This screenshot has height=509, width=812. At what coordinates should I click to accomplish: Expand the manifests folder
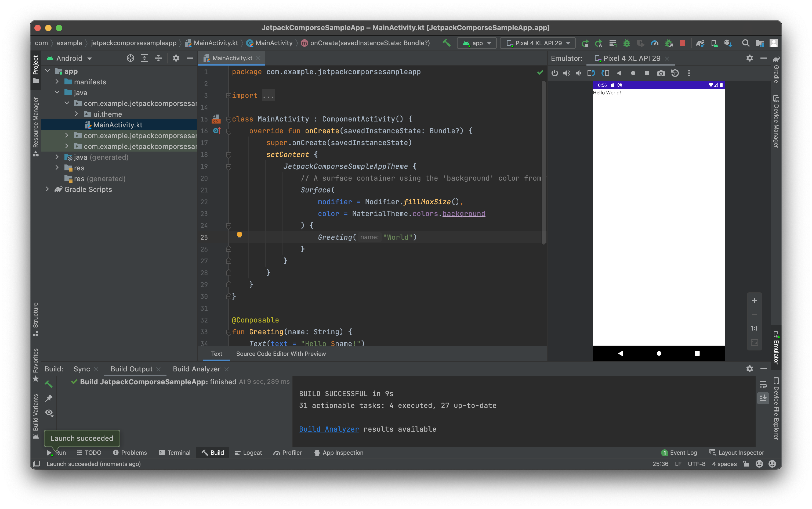click(x=57, y=82)
